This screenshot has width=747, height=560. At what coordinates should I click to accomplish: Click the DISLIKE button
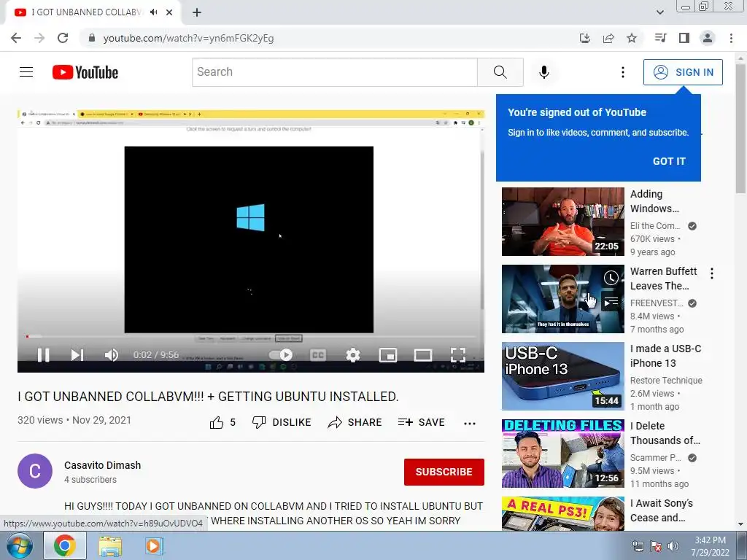[282, 422]
